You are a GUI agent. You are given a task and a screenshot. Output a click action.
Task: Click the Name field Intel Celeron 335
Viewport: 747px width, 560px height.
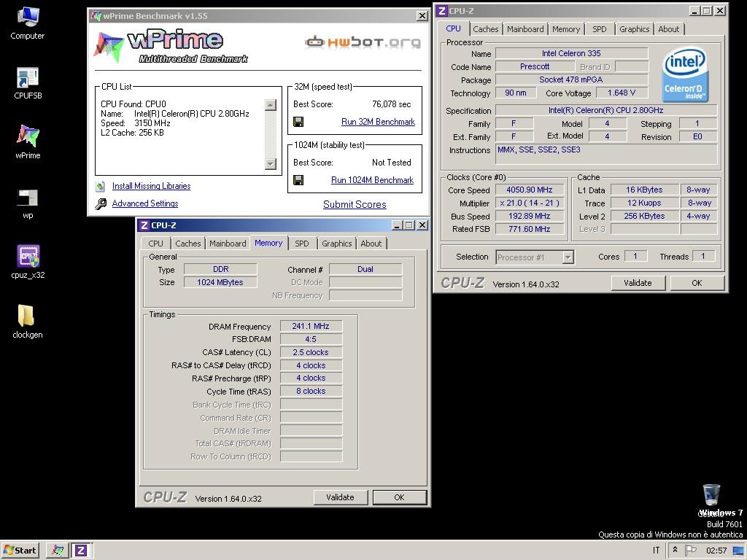(x=571, y=53)
